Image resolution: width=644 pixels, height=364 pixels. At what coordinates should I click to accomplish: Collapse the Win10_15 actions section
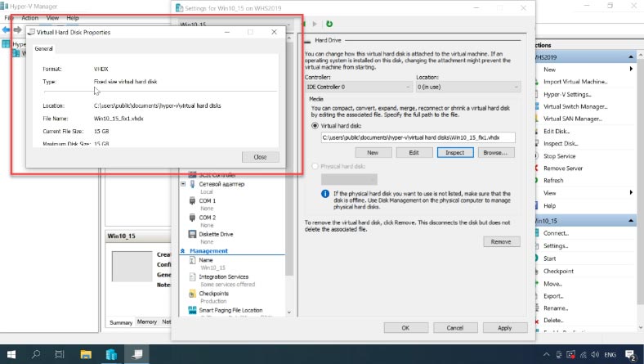(x=630, y=221)
